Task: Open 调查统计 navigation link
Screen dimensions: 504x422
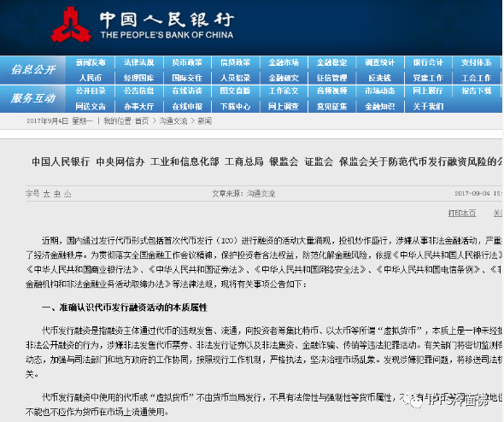Action: (380, 62)
